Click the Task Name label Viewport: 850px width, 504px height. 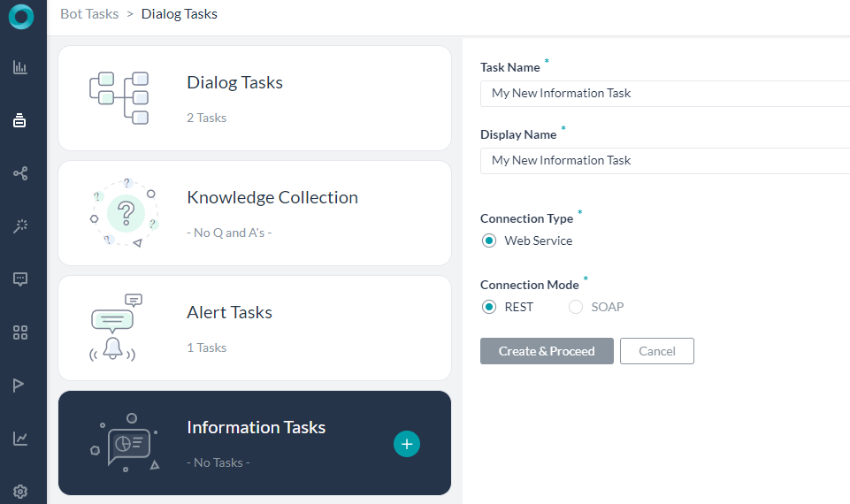coord(510,68)
